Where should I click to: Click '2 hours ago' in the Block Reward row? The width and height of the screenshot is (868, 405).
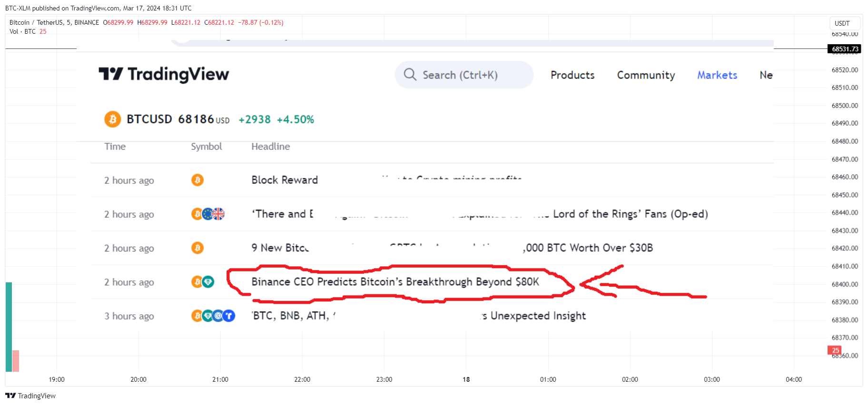tap(129, 181)
